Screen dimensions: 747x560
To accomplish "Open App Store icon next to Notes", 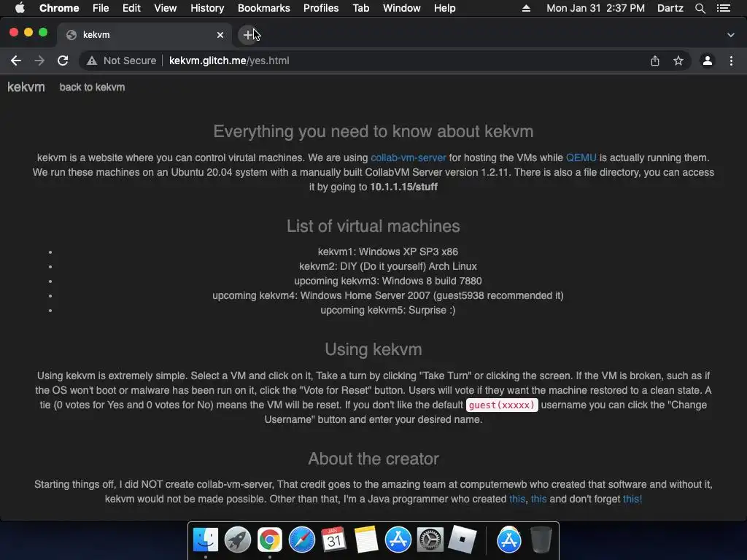I will [398, 540].
